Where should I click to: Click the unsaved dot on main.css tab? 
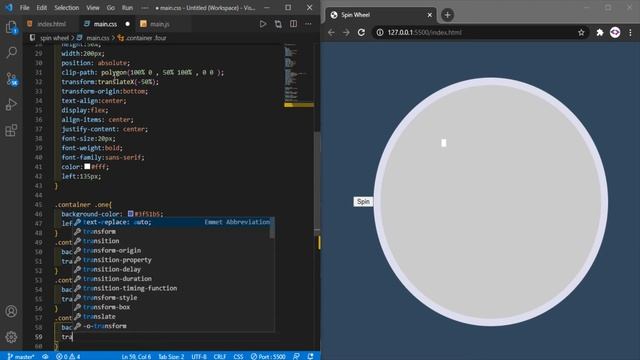tap(127, 24)
